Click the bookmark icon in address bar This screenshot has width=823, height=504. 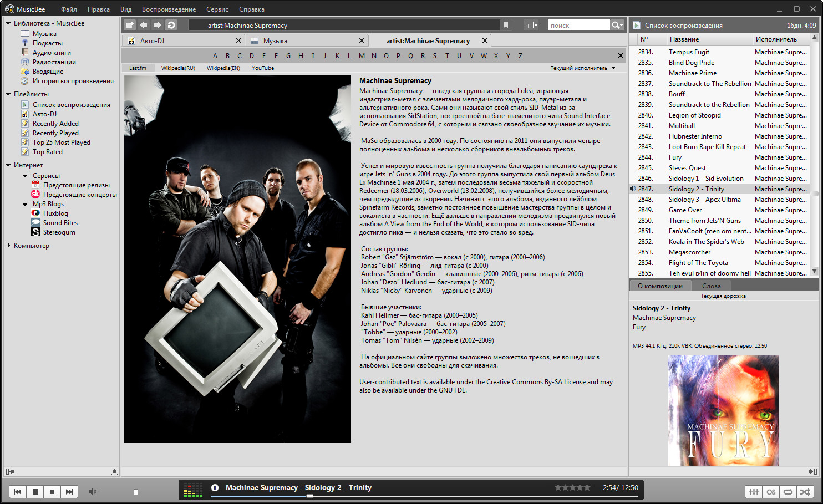tap(506, 25)
